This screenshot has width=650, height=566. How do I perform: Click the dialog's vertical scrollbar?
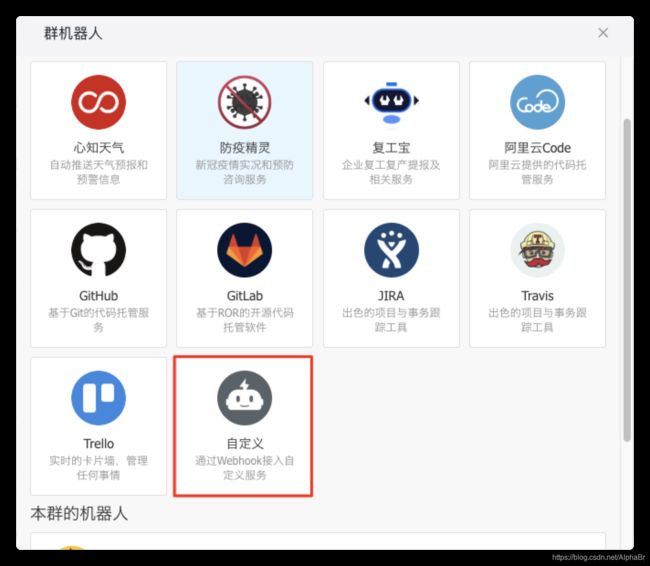pos(627,280)
